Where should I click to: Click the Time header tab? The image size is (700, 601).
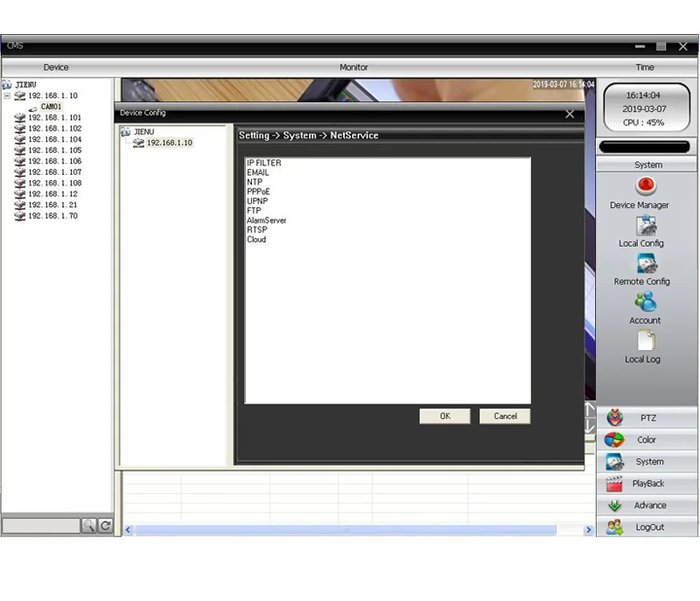tap(645, 67)
